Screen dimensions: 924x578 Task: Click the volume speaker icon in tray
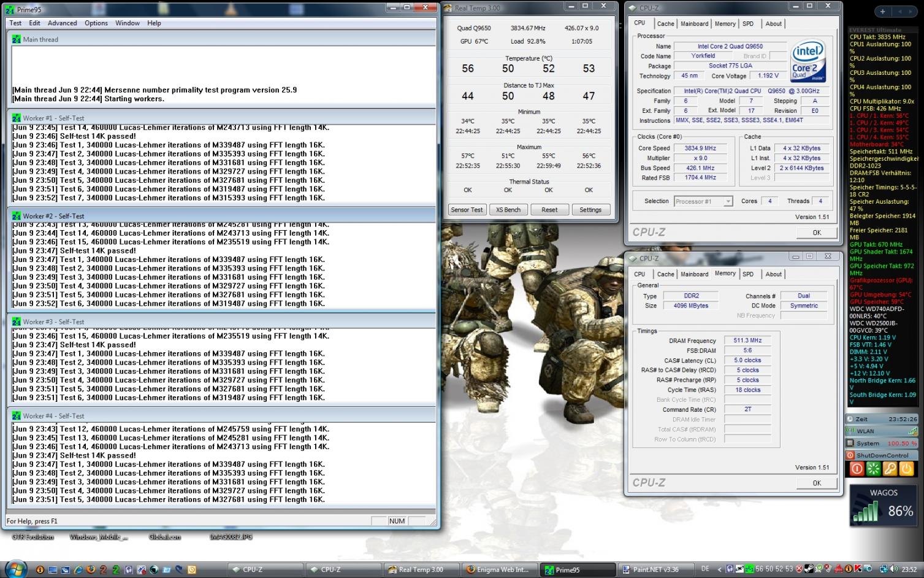click(x=893, y=569)
